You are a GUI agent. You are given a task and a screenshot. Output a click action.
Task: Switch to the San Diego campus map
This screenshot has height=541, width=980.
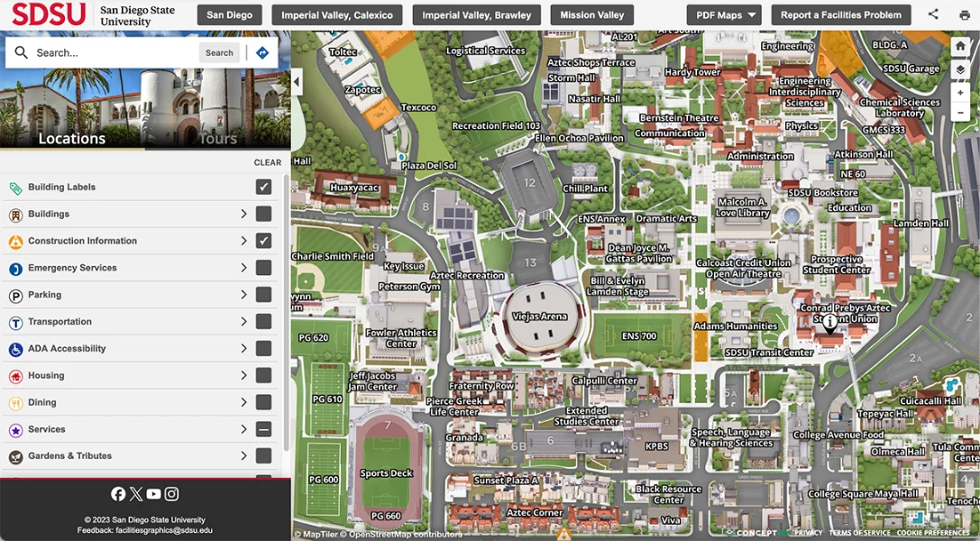pos(229,15)
